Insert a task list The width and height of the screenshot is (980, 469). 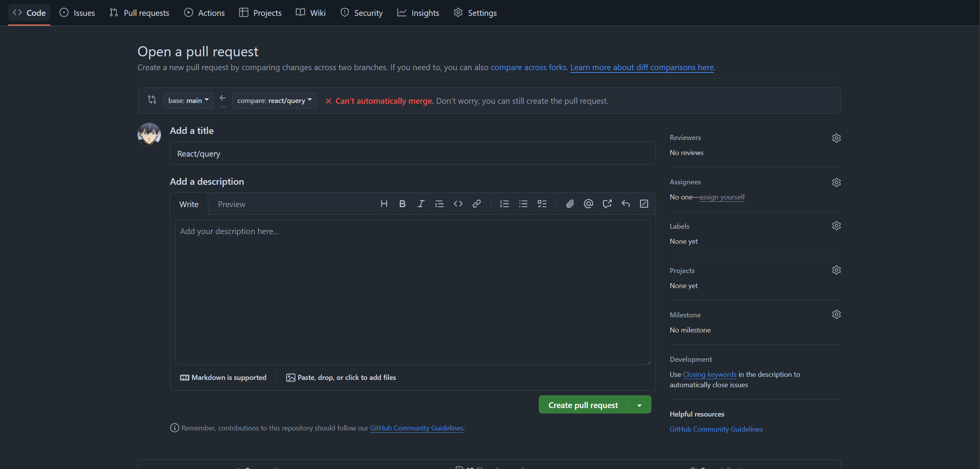click(x=542, y=204)
